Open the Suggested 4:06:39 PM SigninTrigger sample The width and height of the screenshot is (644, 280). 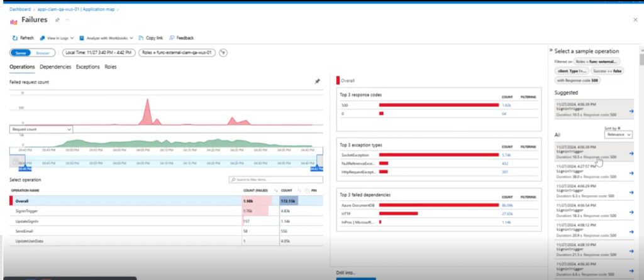tap(594, 110)
